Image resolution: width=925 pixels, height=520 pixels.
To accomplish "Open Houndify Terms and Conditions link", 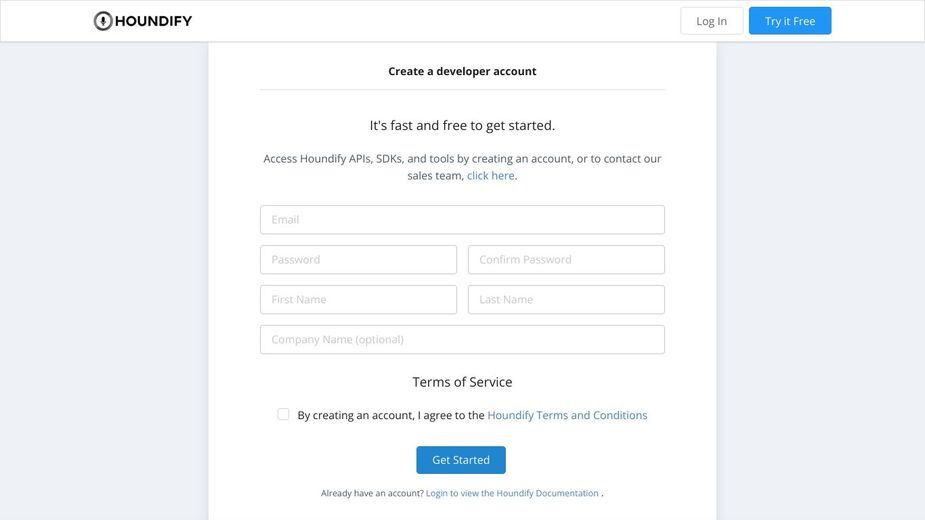I will coord(567,416).
